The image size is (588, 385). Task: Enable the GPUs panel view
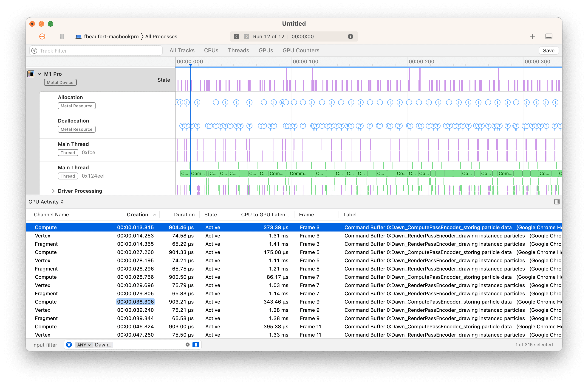point(265,50)
